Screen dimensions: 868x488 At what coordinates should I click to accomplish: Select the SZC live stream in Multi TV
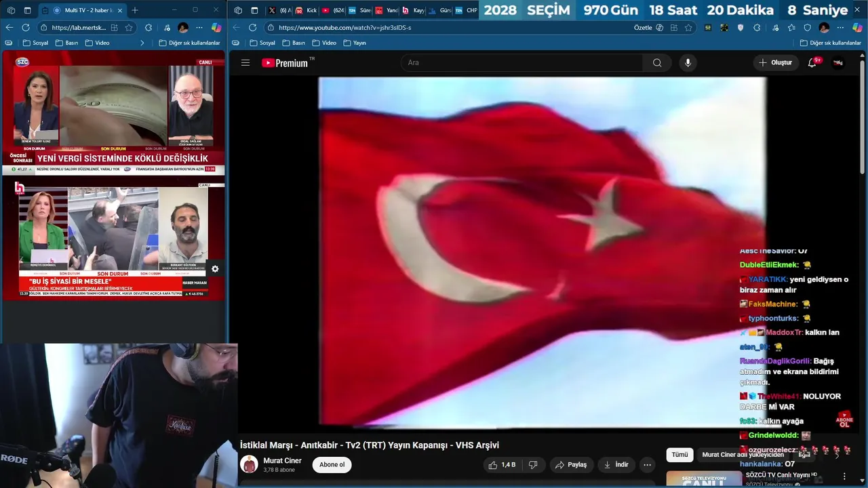[113, 113]
